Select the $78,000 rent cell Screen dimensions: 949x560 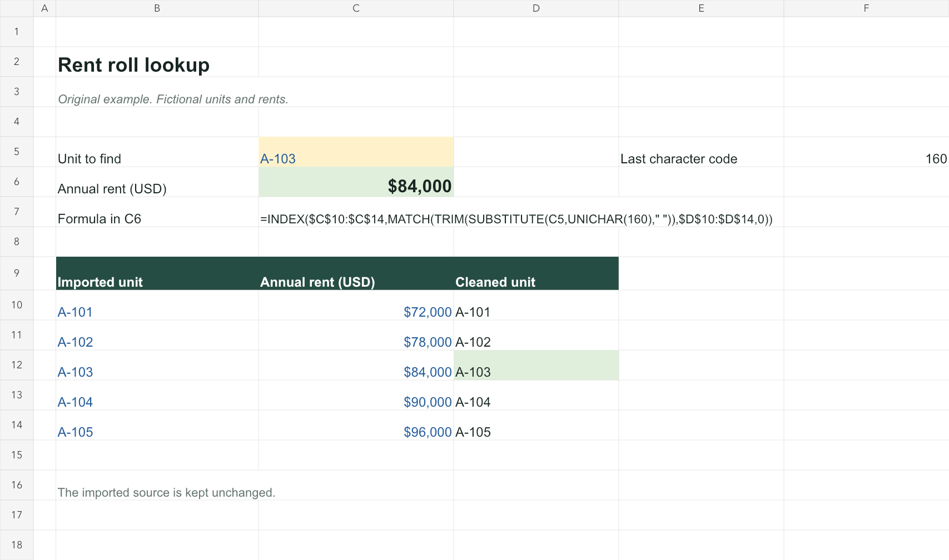coord(356,335)
